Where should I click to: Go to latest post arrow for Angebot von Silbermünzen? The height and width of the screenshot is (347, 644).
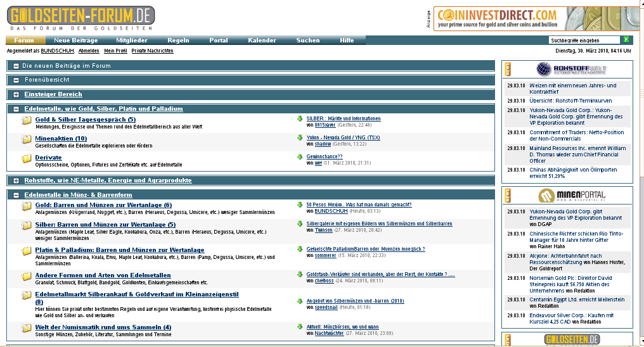tap(300, 301)
